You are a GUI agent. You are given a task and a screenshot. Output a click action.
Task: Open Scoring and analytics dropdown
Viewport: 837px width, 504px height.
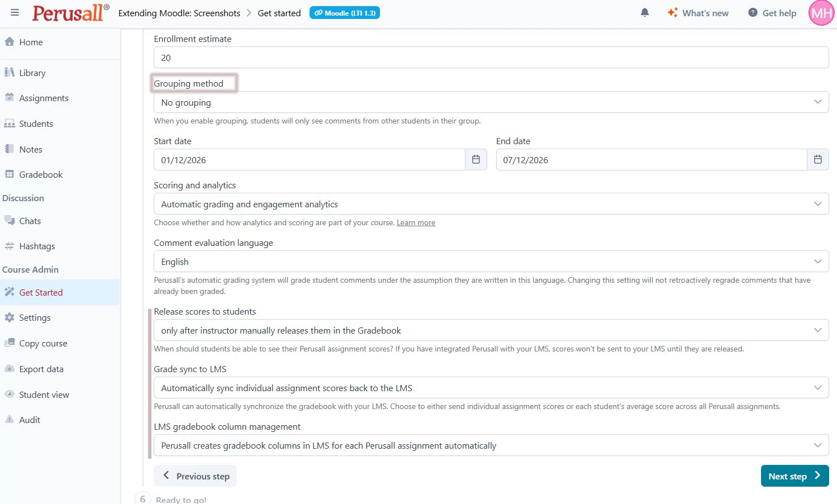[491, 204]
